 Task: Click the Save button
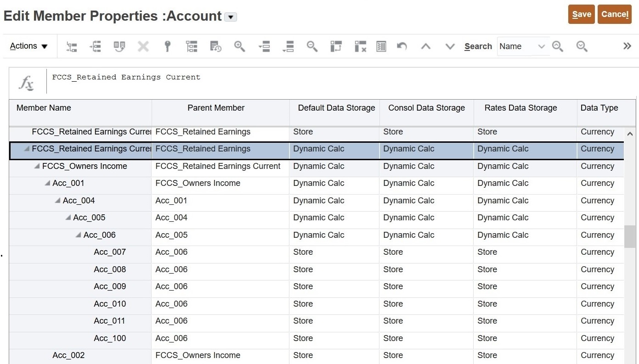coord(581,14)
